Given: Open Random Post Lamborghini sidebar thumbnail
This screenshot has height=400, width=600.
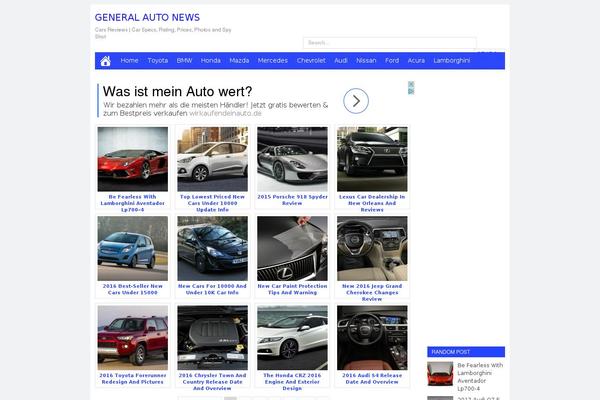Looking at the screenshot, I should click(440, 374).
